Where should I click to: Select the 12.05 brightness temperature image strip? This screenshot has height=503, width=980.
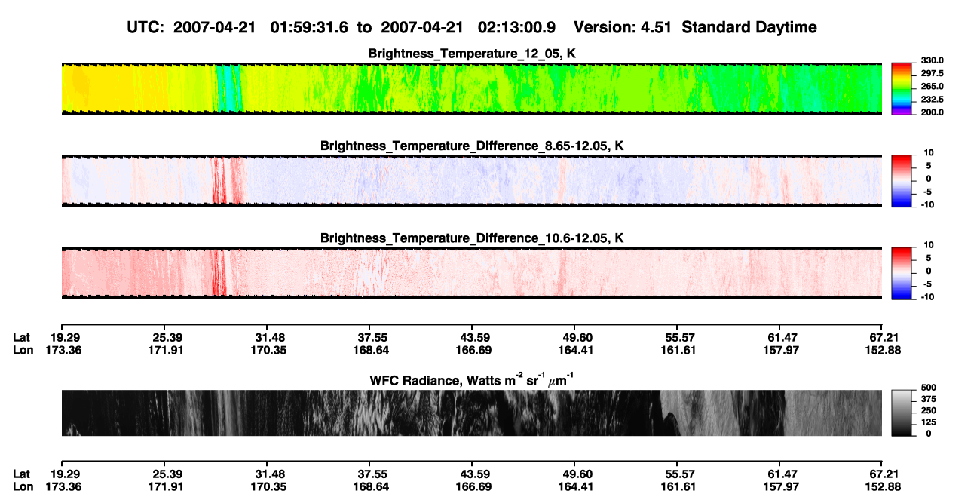click(x=471, y=88)
